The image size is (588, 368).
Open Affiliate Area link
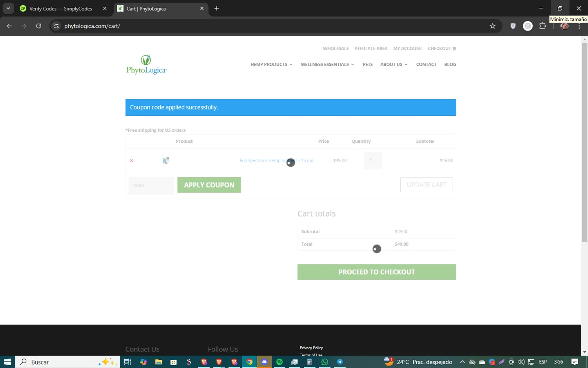coord(371,49)
